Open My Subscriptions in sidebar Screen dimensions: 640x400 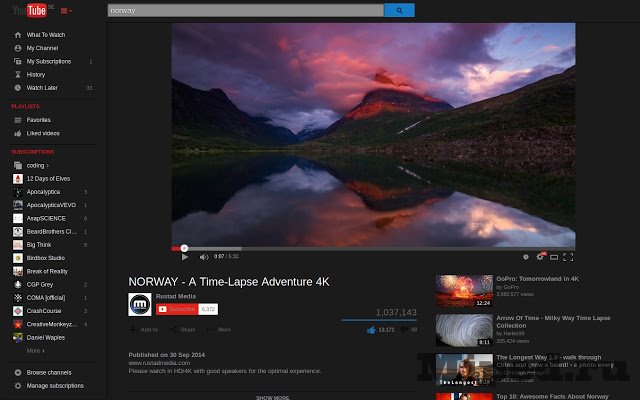pos(48,61)
